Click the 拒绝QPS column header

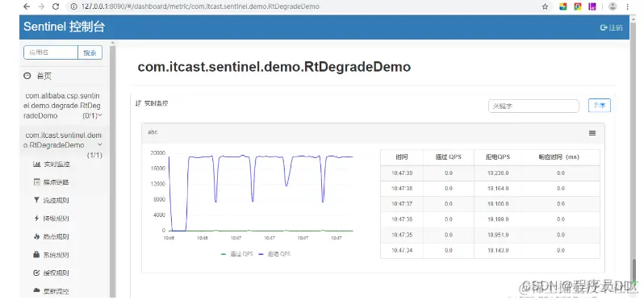(x=498, y=157)
